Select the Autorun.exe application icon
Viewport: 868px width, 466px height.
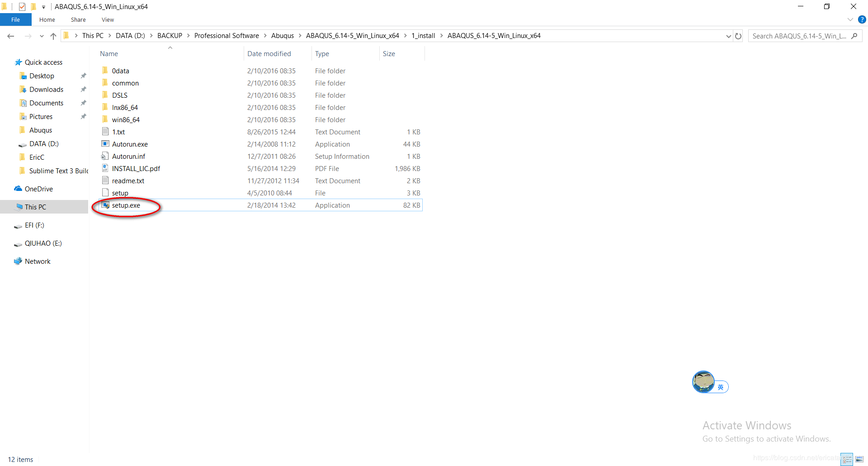point(105,144)
